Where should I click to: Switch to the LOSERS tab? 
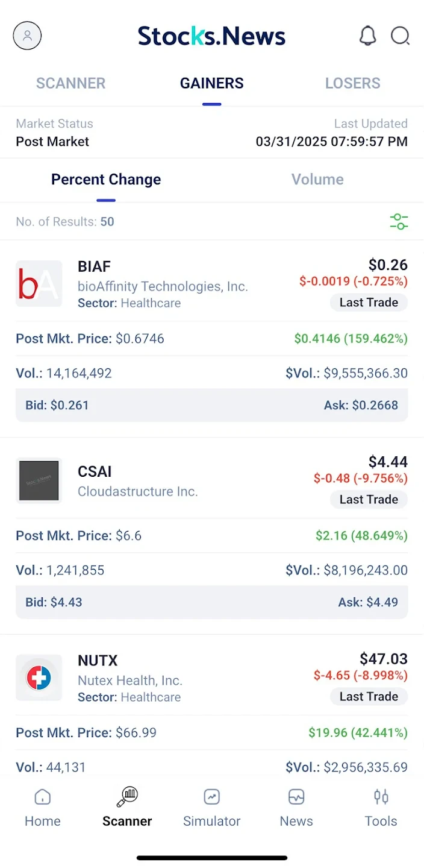tap(353, 83)
